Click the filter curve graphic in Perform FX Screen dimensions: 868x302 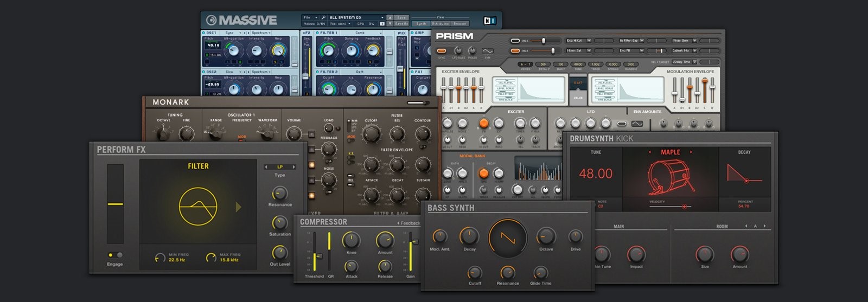click(198, 207)
